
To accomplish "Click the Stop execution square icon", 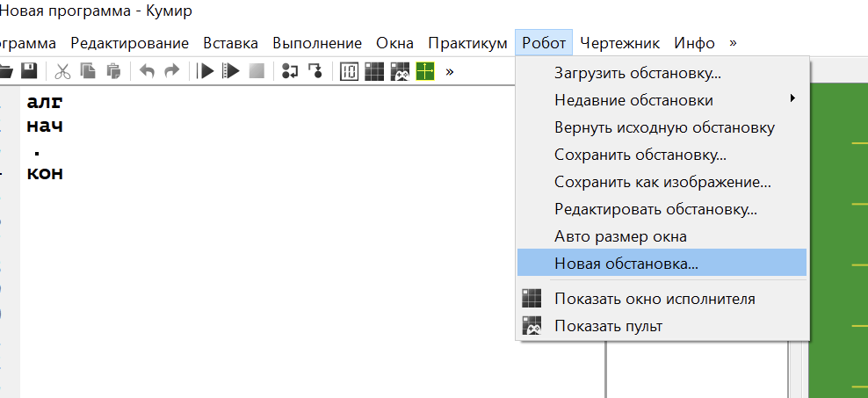I will 257,71.
